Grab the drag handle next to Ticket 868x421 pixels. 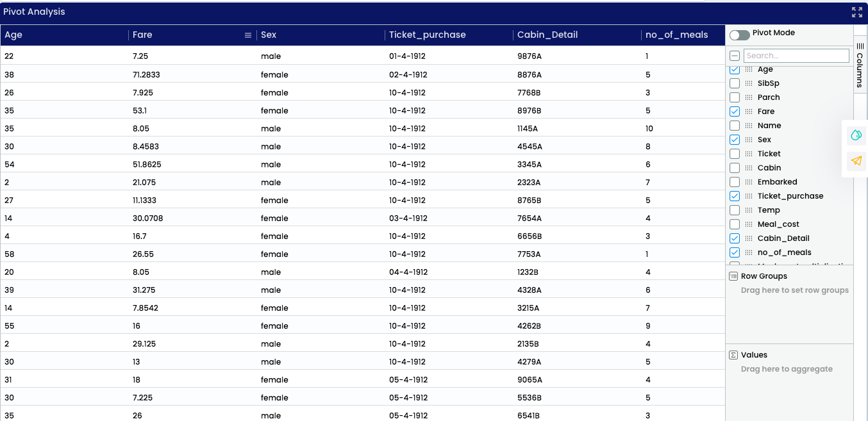click(x=749, y=154)
